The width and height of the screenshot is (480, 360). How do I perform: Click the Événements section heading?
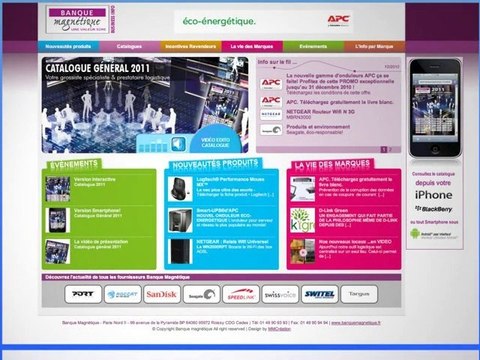coord(74,164)
